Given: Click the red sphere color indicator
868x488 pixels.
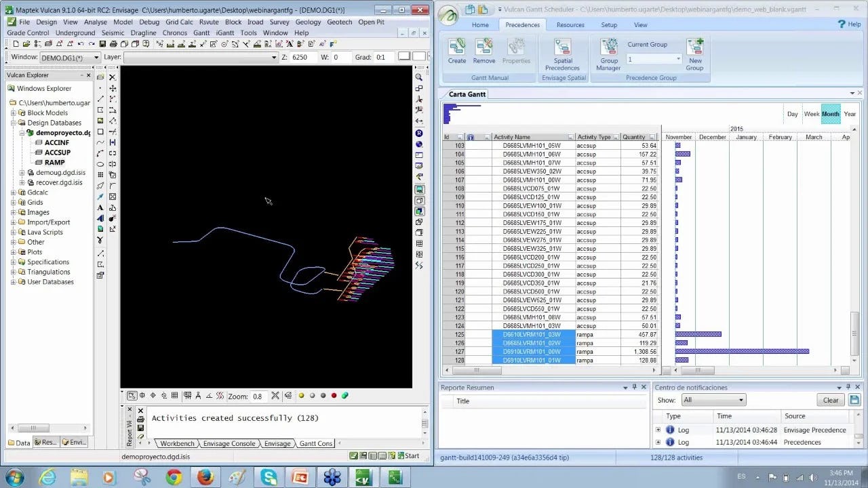Looking at the screenshot, I should pos(334,396).
